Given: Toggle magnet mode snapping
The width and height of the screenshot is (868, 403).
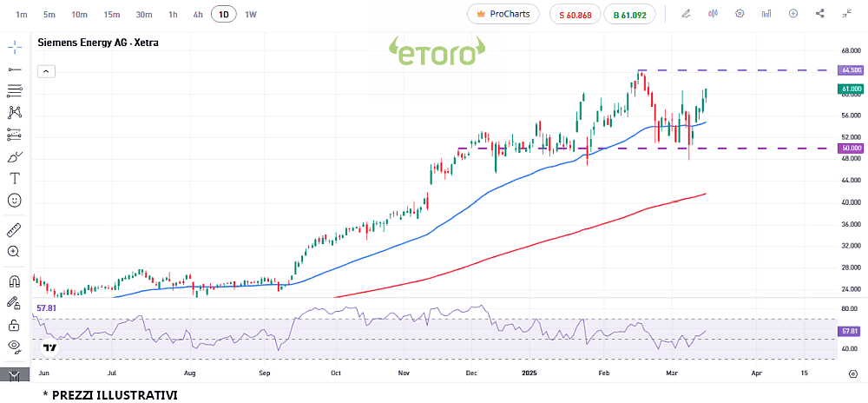Looking at the screenshot, I should [15, 281].
